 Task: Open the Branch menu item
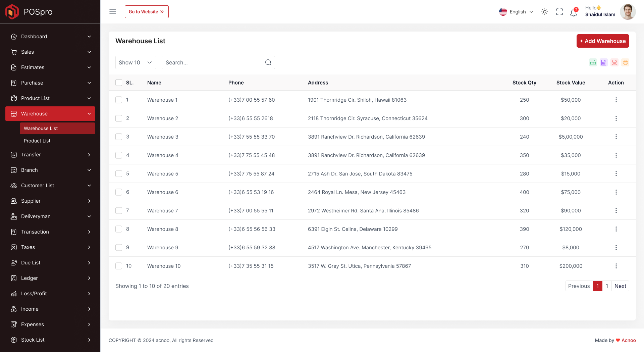[x=50, y=170]
